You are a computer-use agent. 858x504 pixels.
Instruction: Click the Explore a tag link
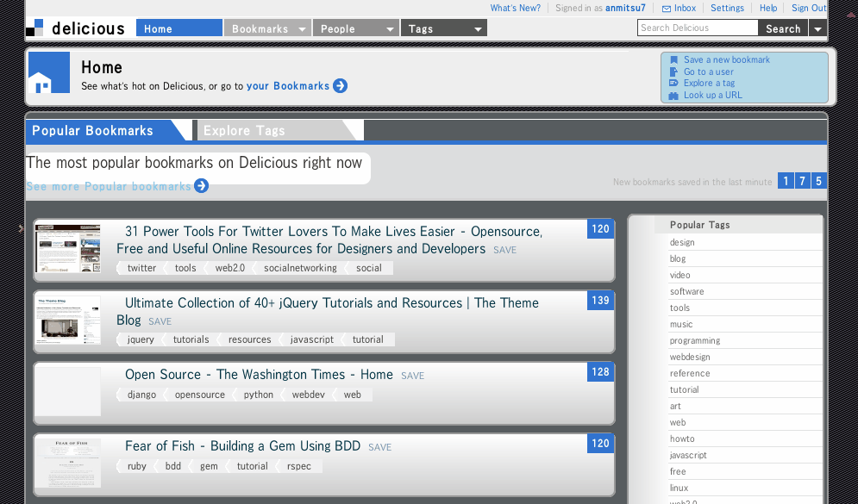point(709,83)
